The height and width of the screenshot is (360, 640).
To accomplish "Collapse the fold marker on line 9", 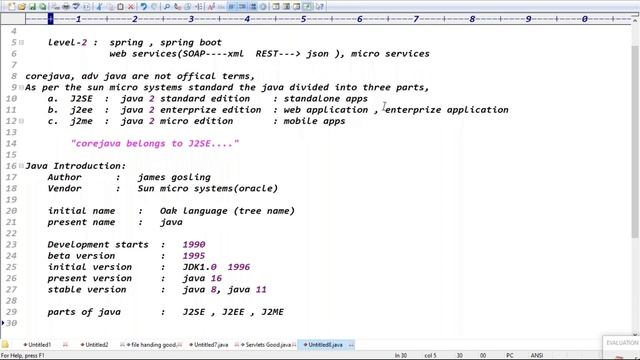I will coord(21,87).
